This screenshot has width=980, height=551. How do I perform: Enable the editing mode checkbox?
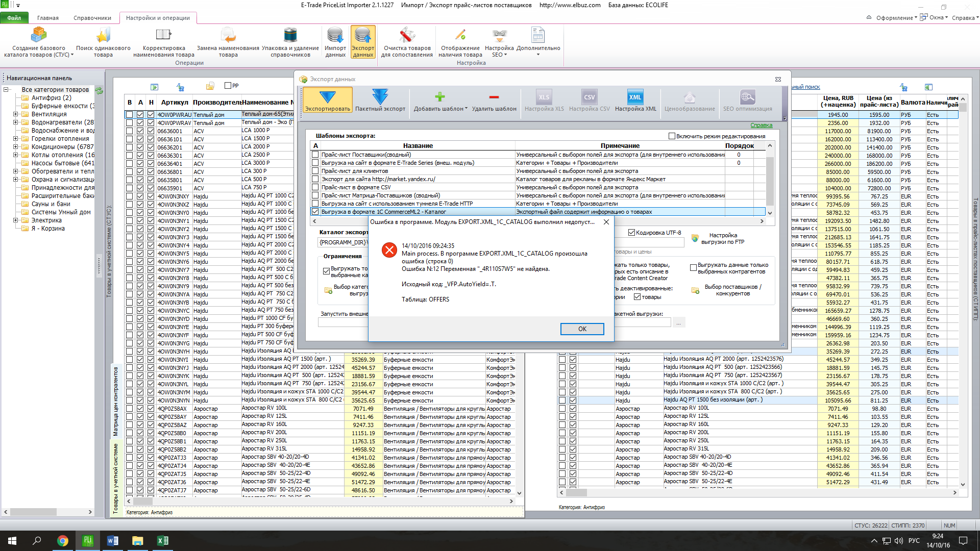coord(672,136)
